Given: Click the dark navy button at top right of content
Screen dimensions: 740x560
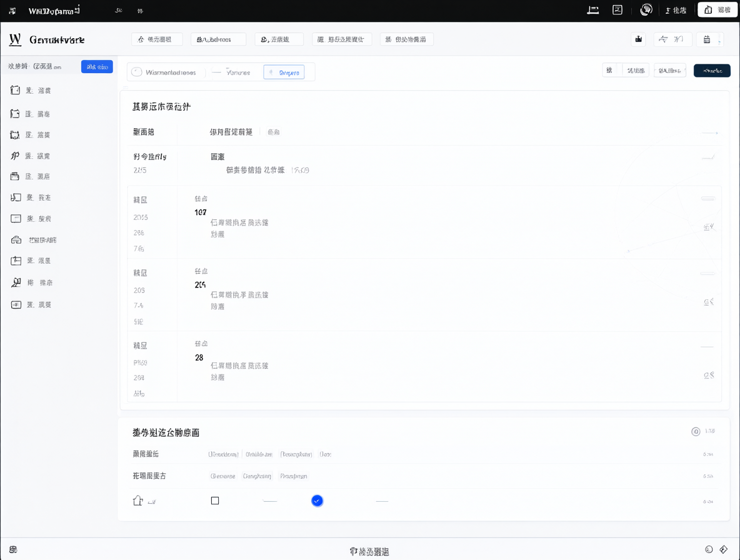Looking at the screenshot, I should 712,71.
